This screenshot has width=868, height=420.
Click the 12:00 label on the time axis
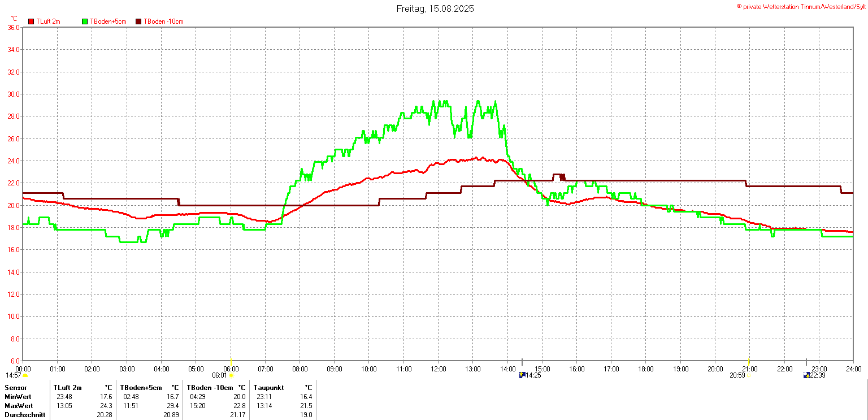(438, 369)
